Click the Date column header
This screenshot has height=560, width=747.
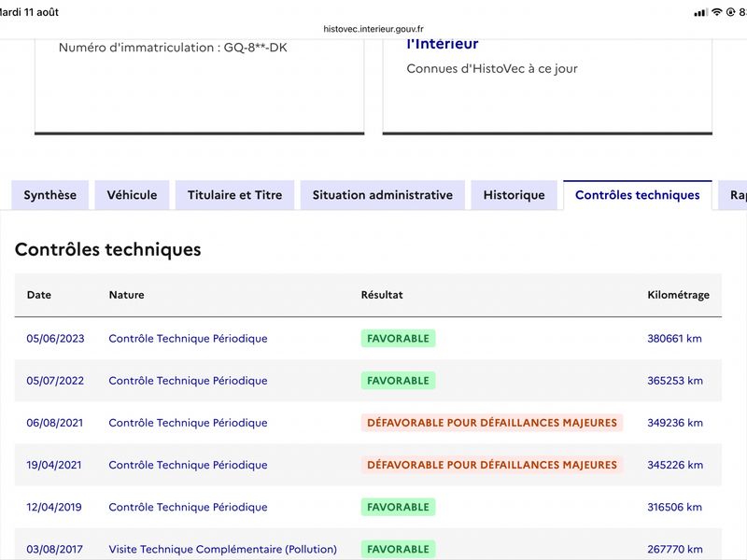(39, 295)
